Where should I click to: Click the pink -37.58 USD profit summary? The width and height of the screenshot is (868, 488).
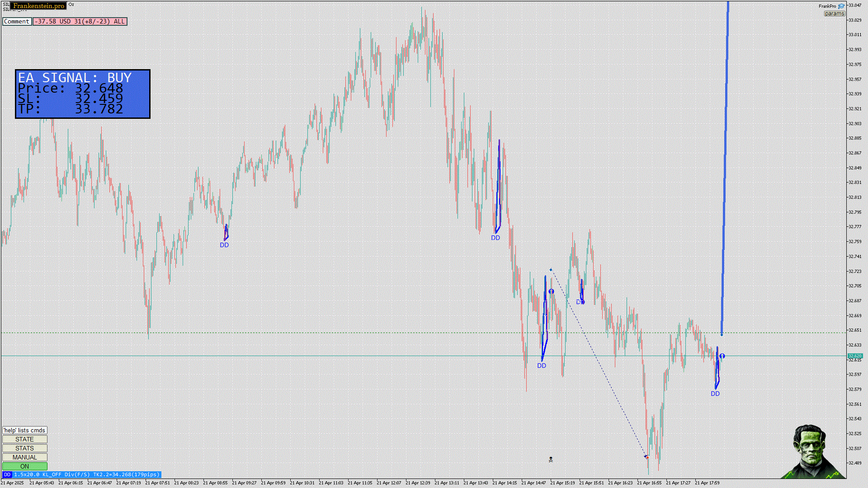(x=80, y=21)
